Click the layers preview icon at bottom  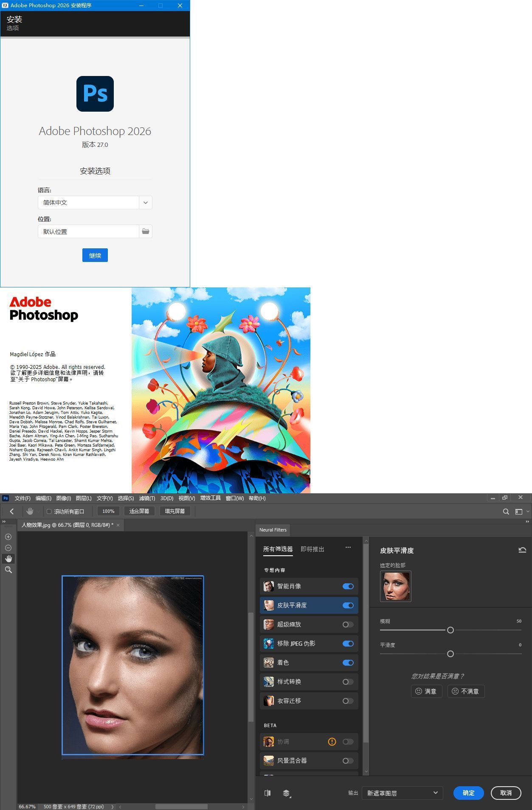tap(287, 793)
